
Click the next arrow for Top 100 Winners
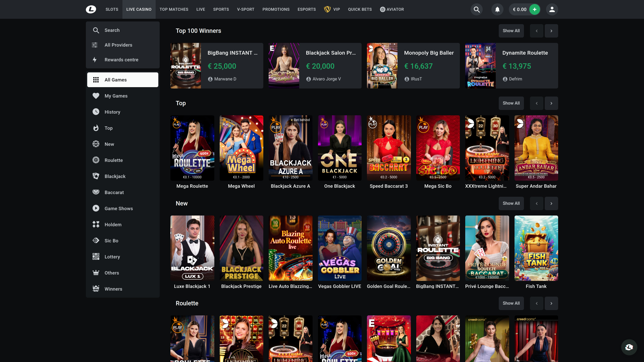[x=551, y=31]
